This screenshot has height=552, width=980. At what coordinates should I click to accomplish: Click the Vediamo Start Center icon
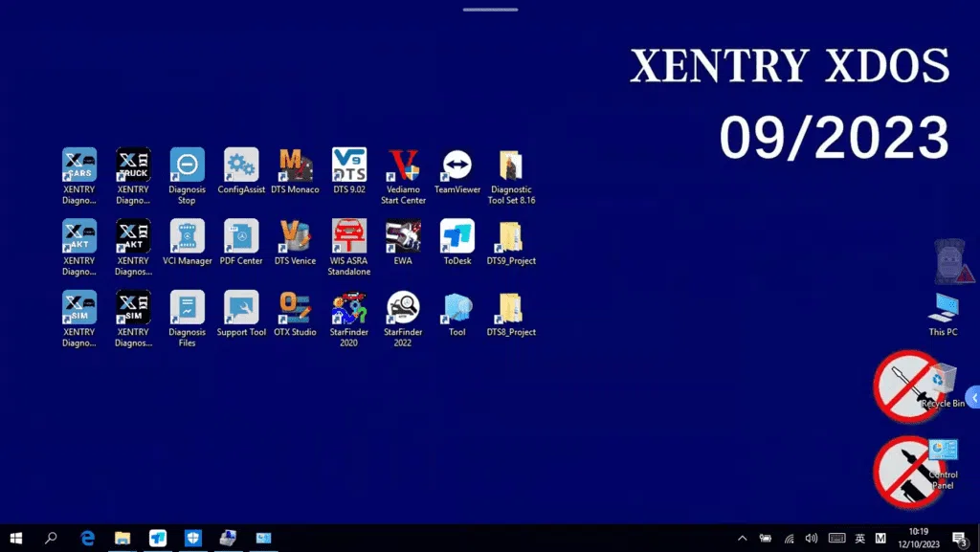pos(403,166)
